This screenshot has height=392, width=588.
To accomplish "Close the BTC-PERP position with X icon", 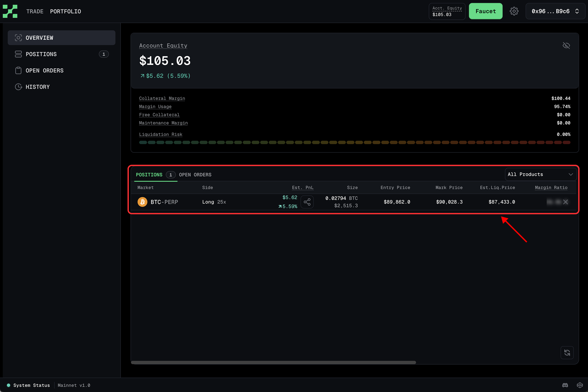I will 565,202.
